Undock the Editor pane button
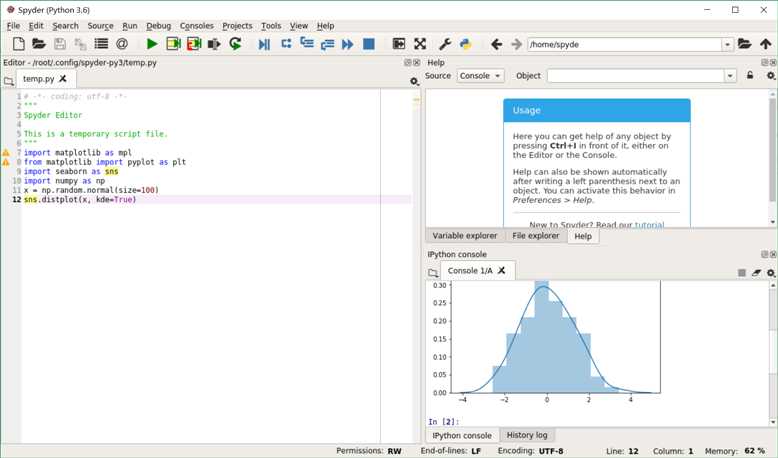Image resolution: width=778 pixels, height=458 pixels. tap(408, 63)
